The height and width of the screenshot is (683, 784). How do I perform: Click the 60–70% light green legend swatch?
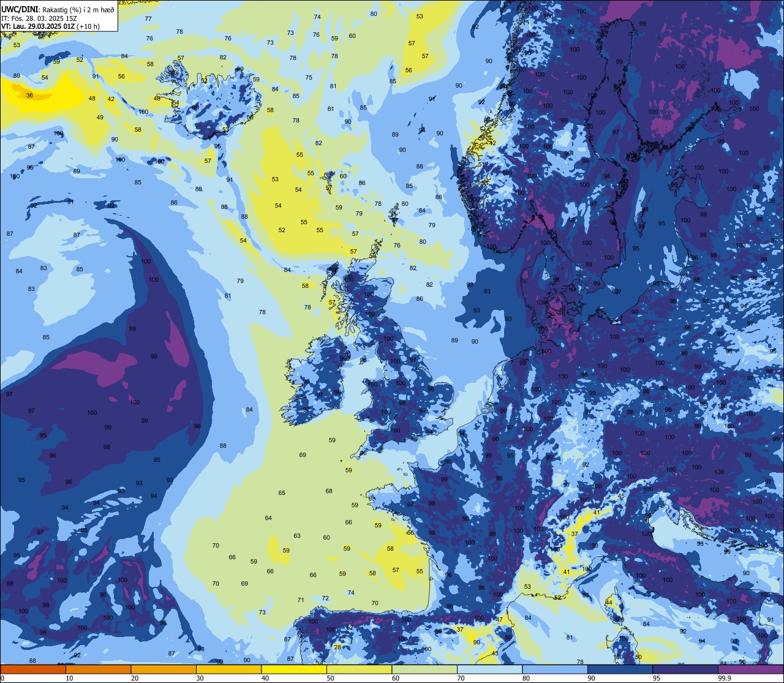tap(424, 669)
